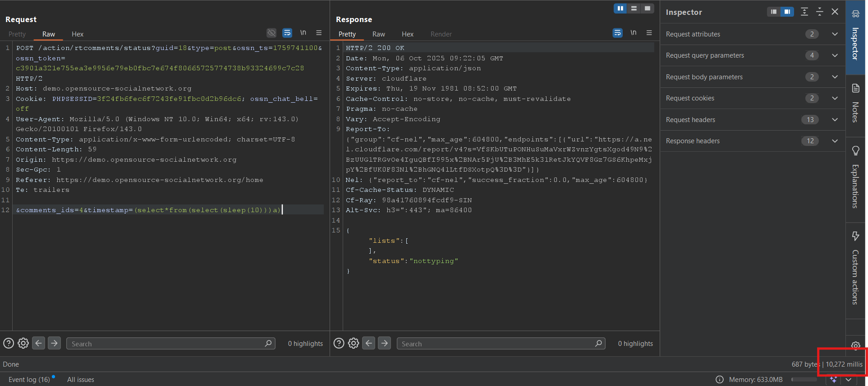Open the Request panel hamburger menu
This screenshot has height=386, width=868.
click(x=319, y=33)
